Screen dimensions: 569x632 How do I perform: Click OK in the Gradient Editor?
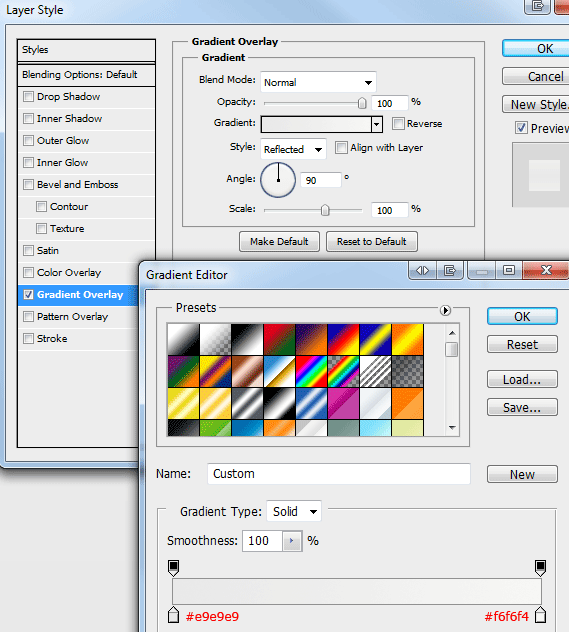coord(522,316)
